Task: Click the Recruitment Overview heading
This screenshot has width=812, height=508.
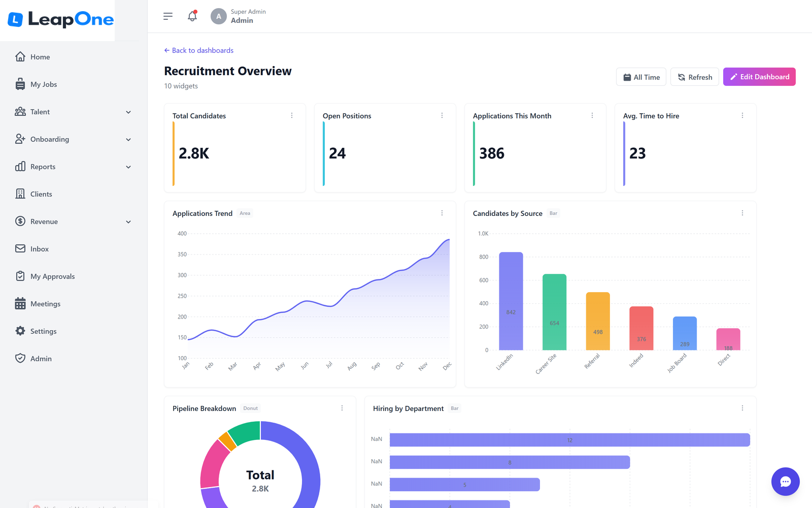Action: point(228,71)
